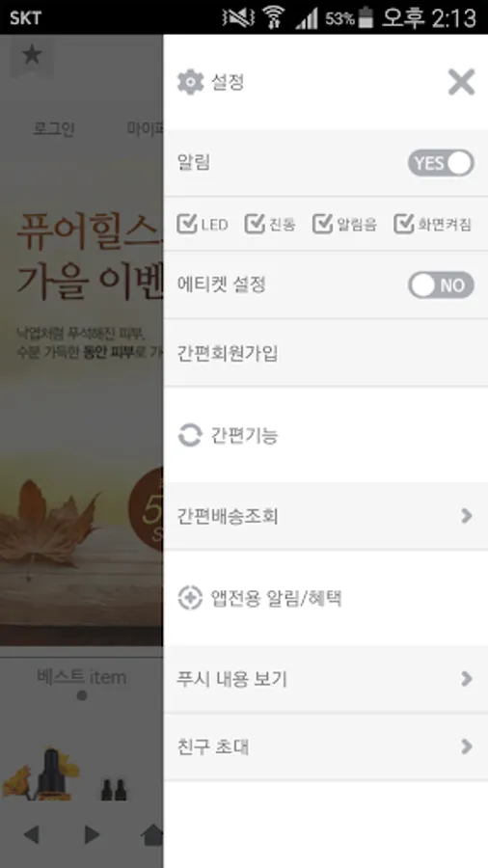This screenshot has width=488, height=868.
Task: Tap the forward arrow navigation icon
Action: coord(92,834)
